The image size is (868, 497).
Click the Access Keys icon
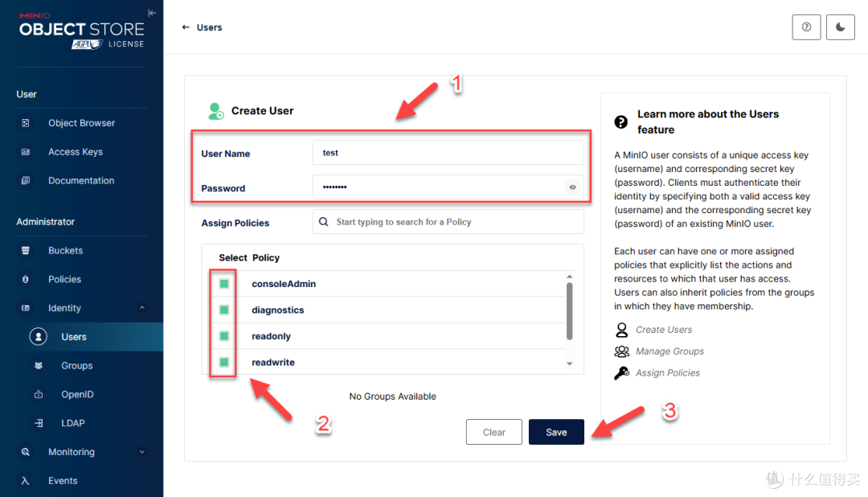(x=26, y=152)
